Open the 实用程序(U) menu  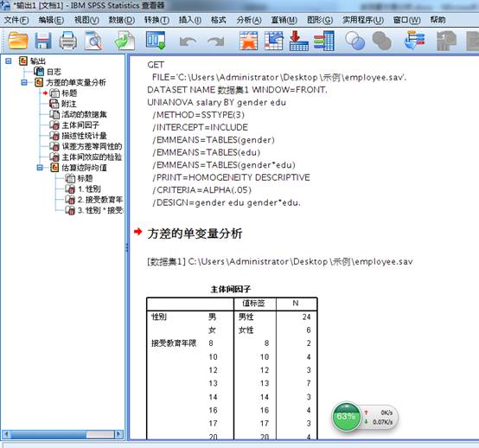tap(363, 20)
